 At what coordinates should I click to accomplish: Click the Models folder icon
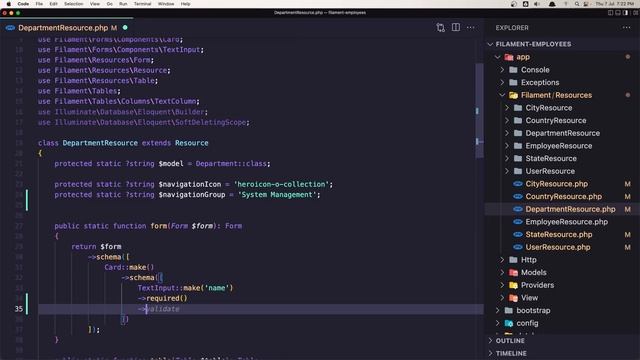(513, 272)
